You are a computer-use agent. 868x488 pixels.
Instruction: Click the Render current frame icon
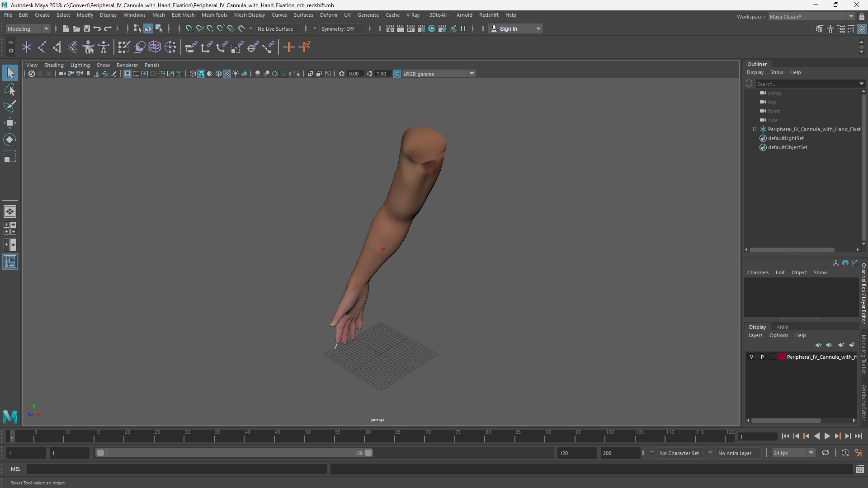[x=401, y=28]
